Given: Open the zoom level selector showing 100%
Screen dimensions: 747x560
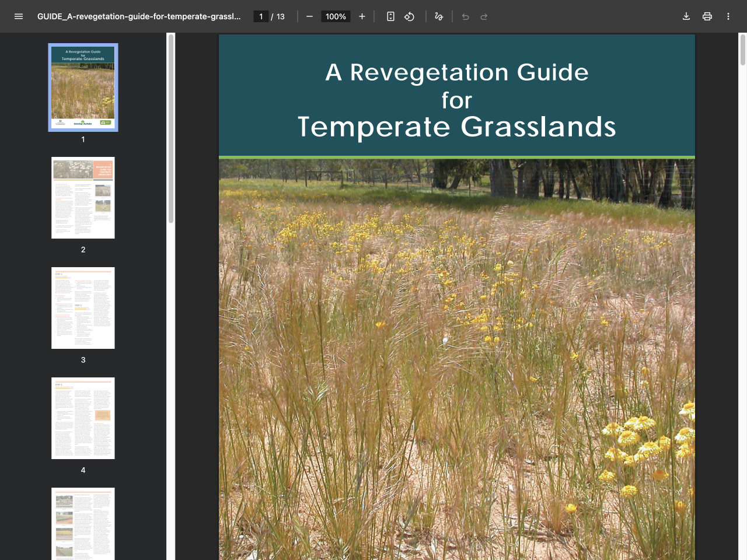Looking at the screenshot, I should click(336, 16).
